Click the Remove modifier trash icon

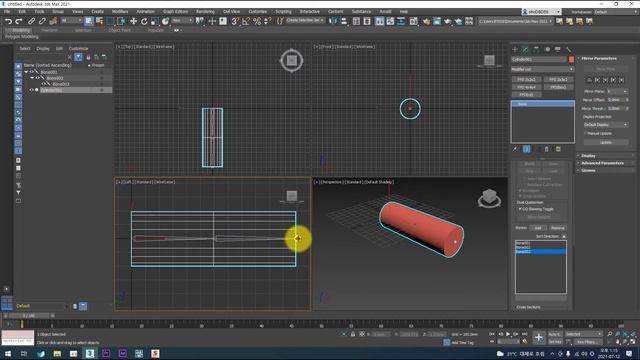click(x=547, y=149)
